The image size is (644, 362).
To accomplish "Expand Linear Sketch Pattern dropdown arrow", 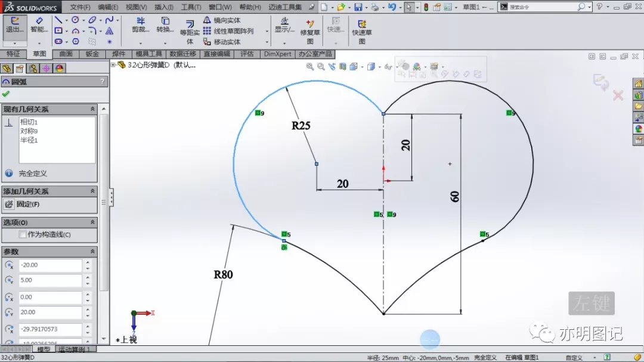I will click(x=267, y=31).
